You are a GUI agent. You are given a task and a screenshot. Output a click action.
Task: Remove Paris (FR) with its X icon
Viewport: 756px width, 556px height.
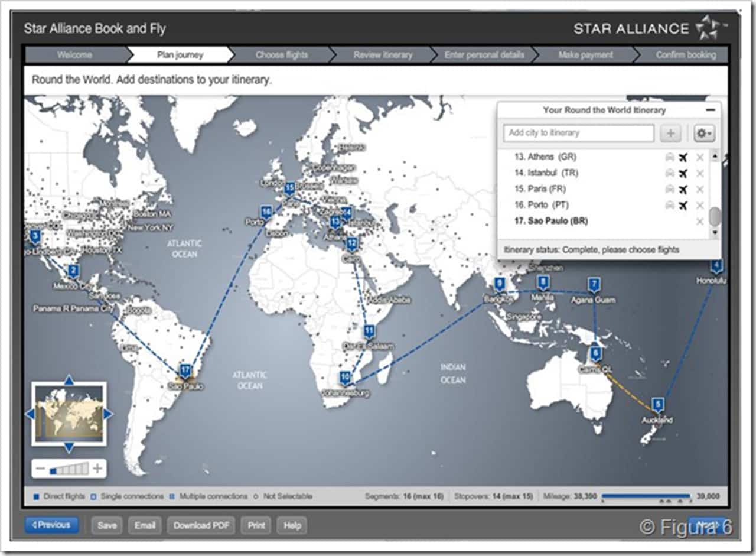tap(700, 190)
